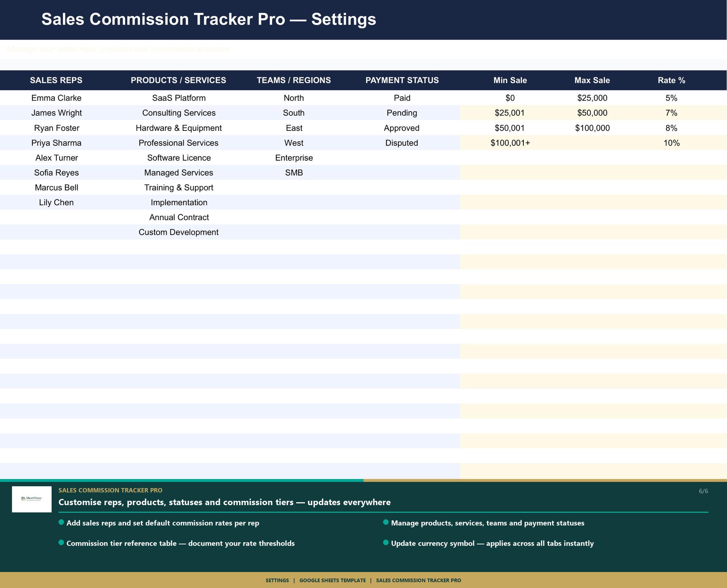Viewport: 727px width, 588px height.
Task: Click the Software Licence cell
Action: coord(179,158)
